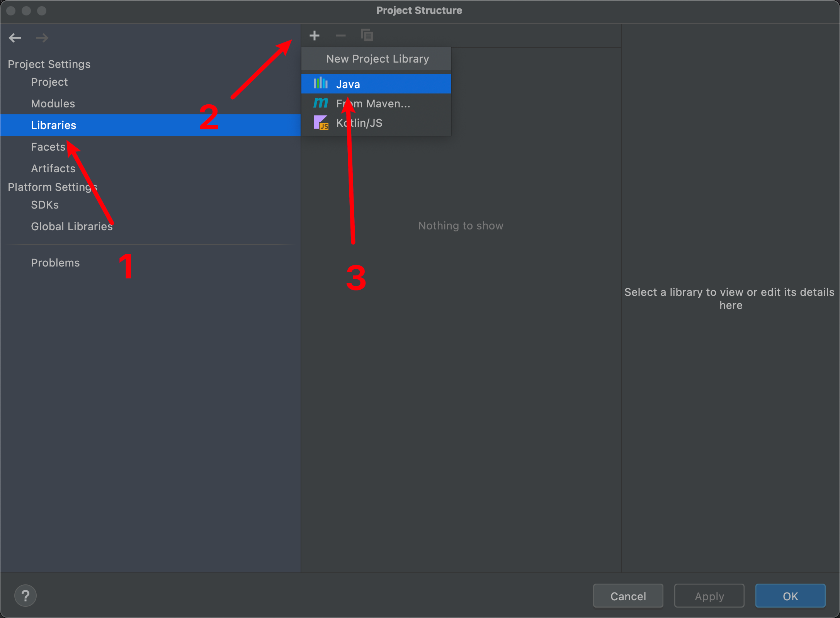Select SDKs under Platform Settings
The width and height of the screenshot is (840, 618).
coord(45,205)
